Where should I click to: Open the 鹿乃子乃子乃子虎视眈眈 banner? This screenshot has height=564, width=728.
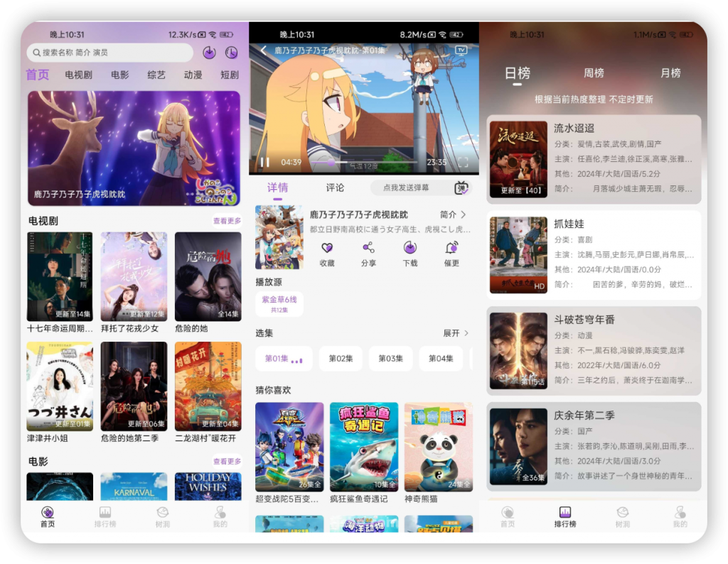134,148
